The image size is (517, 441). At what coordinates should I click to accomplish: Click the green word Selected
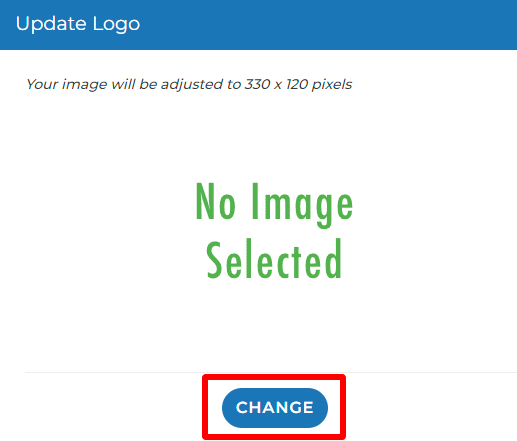[x=274, y=259]
